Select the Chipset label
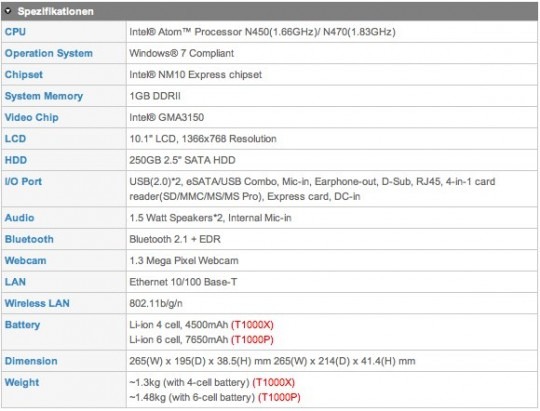Image resolution: width=540 pixels, height=411 pixels. [x=24, y=75]
